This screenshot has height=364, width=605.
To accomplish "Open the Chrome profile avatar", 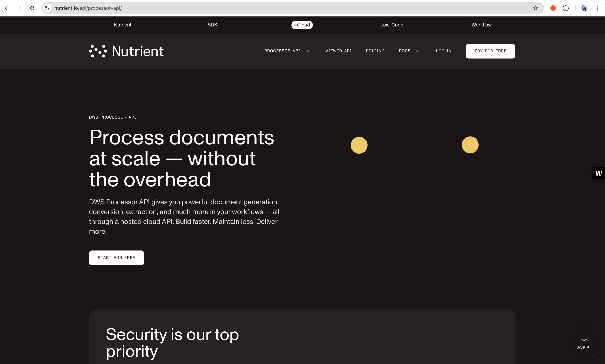I will click(585, 8).
